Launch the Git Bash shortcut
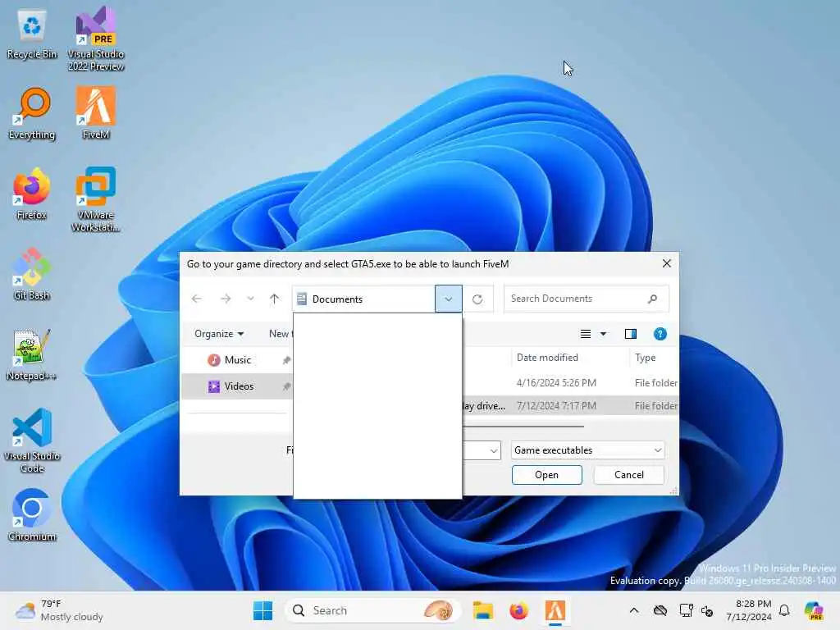840x630 pixels. click(x=32, y=274)
